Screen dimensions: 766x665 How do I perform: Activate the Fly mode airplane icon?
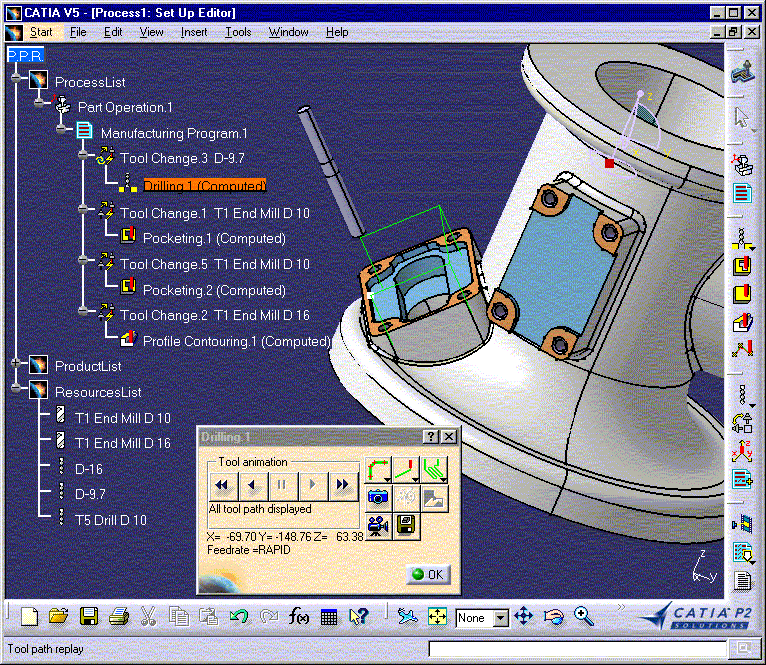point(407,617)
